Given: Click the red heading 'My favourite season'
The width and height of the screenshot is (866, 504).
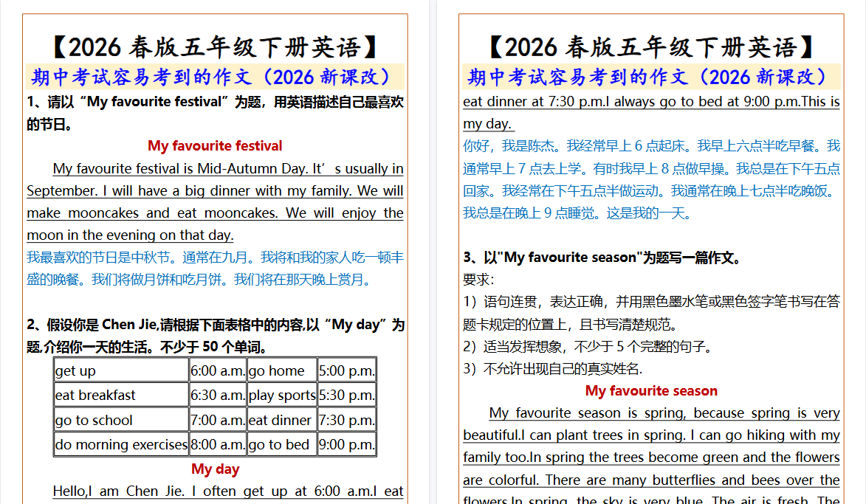Looking at the screenshot, I should tap(651, 391).
